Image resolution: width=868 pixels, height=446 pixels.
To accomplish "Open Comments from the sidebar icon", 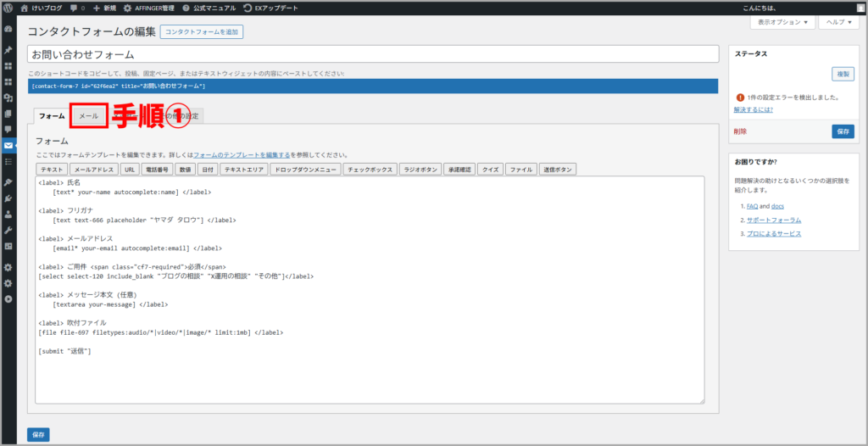I will 8,129.
